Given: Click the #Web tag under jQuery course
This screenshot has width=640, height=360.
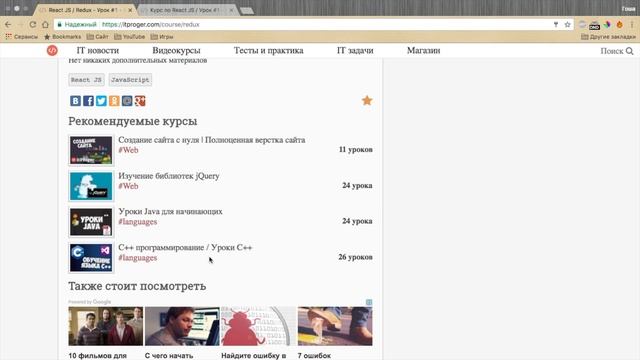Looking at the screenshot, I should [128, 186].
